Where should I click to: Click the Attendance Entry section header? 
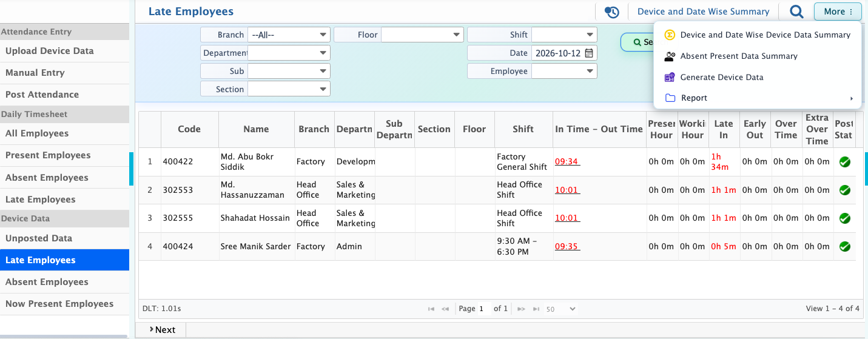pos(64,32)
